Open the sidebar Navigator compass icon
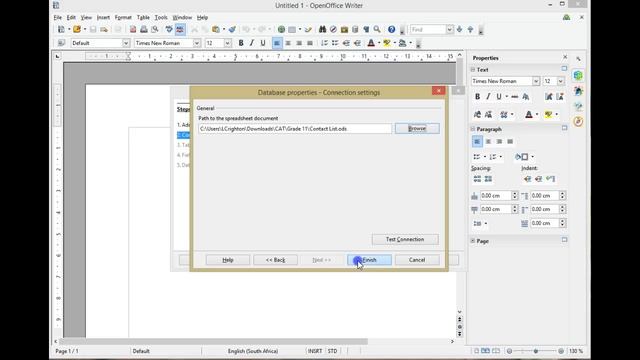 578,122
